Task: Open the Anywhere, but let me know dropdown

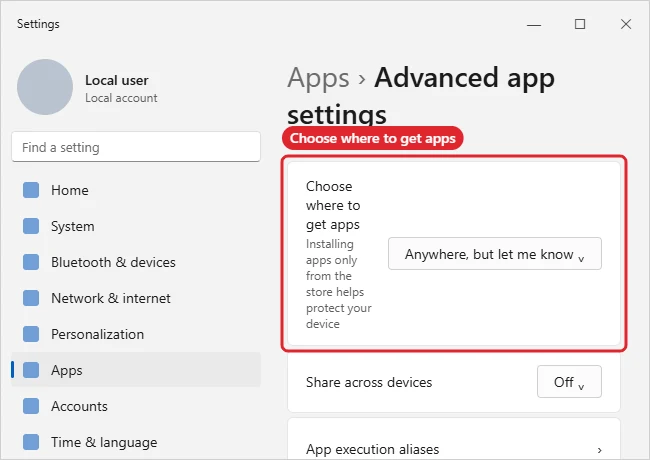Action: pyautogui.click(x=495, y=254)
